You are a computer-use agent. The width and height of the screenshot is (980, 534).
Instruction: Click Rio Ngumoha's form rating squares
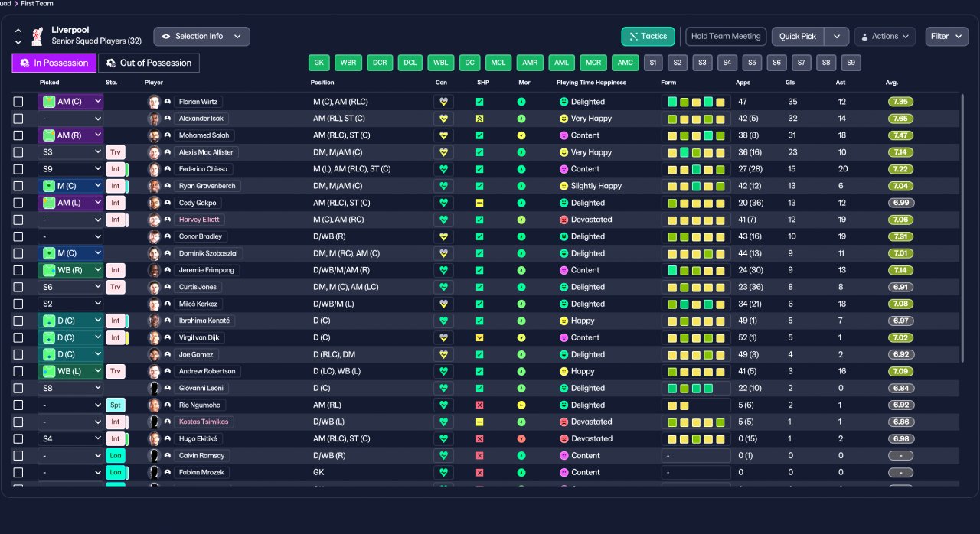696,405
